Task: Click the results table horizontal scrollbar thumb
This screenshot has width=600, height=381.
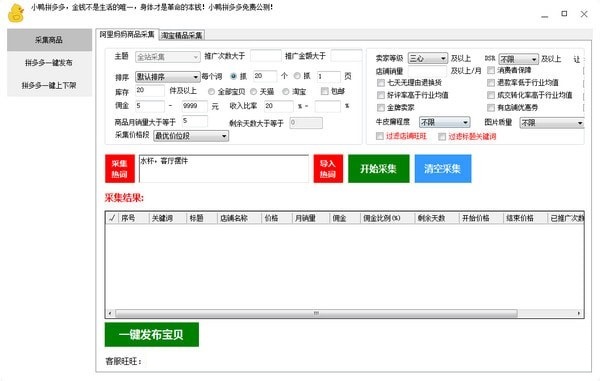Action: [316, 313]
